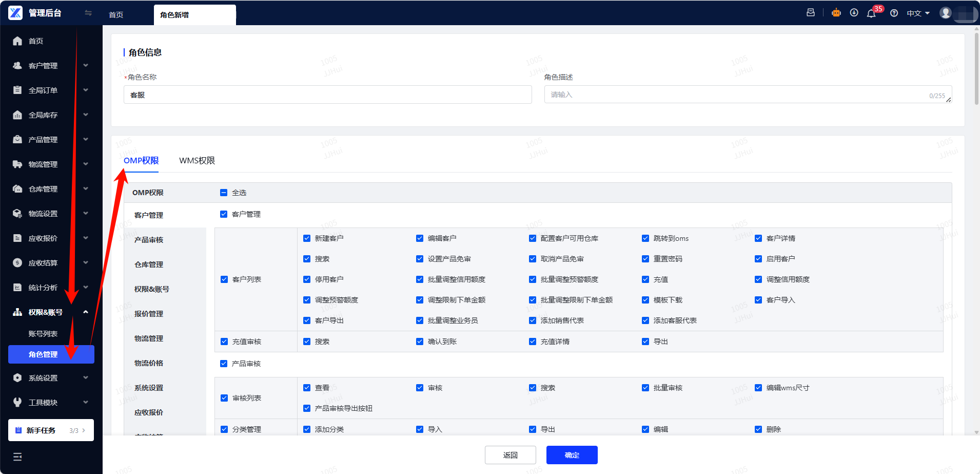980x474 pixels.
Task: Click the 角色描述 text input field
Action: (739, 94)
